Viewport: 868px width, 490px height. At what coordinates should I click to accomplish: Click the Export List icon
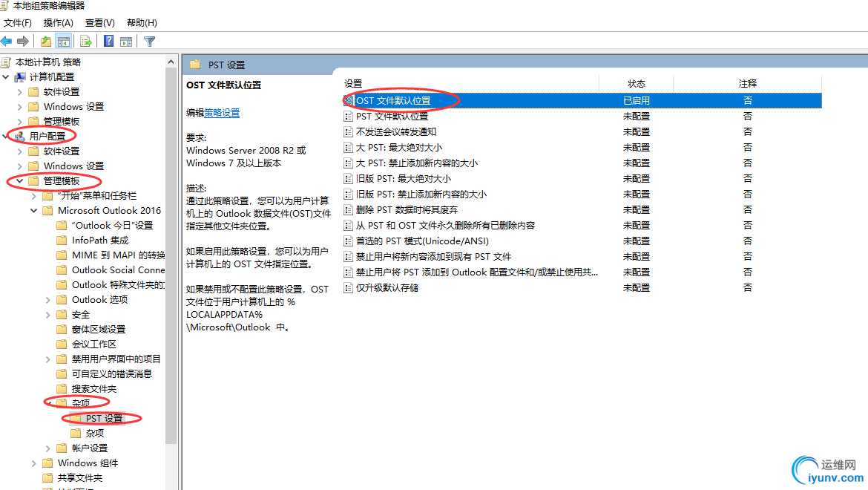click(x=85, y=41)
